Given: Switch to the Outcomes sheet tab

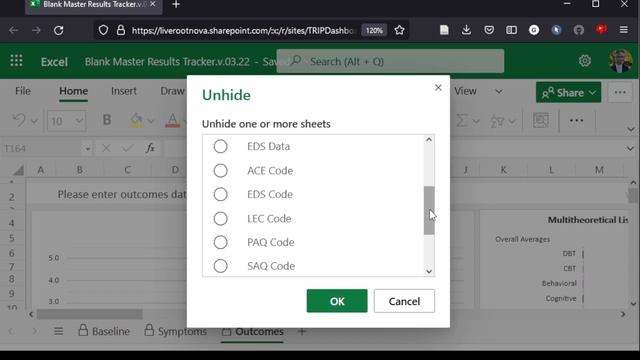Looking at the screenshot, I should pyautogui.click(x=253, y=331).
